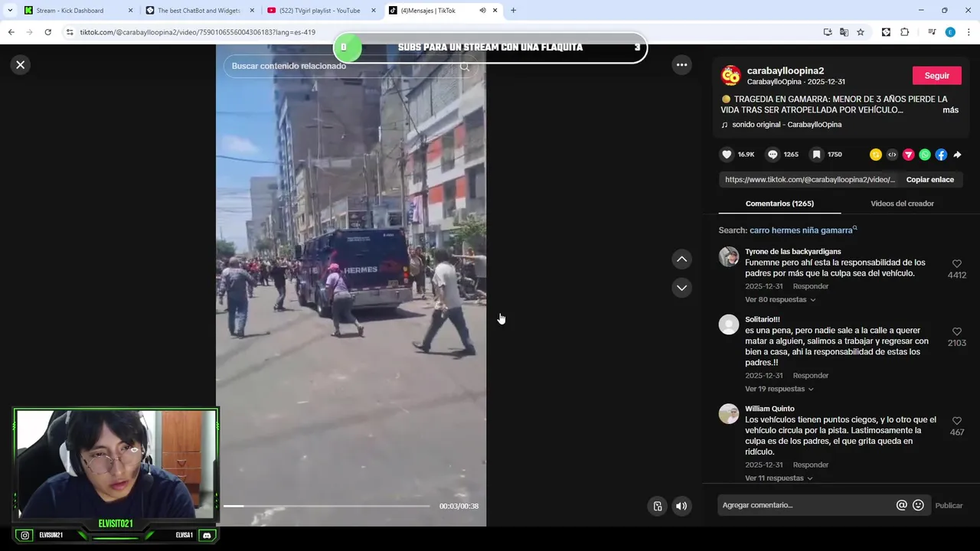Click the browser address bar URL
The width and height of the screenshot is (980, 551).
point(198,32)
